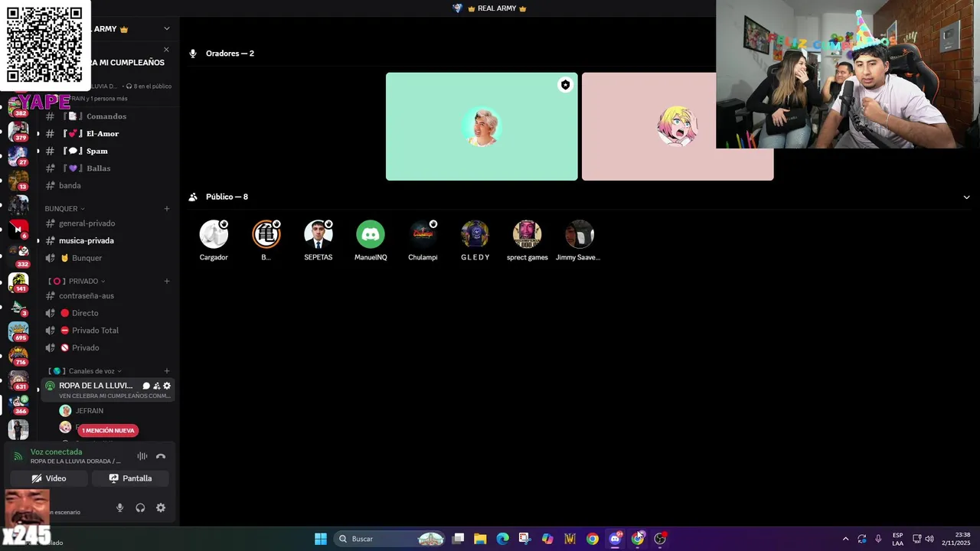This screenshot has width=980, height=551.
Task: Add channel to Canales de voz category
Action: (167, 371)
